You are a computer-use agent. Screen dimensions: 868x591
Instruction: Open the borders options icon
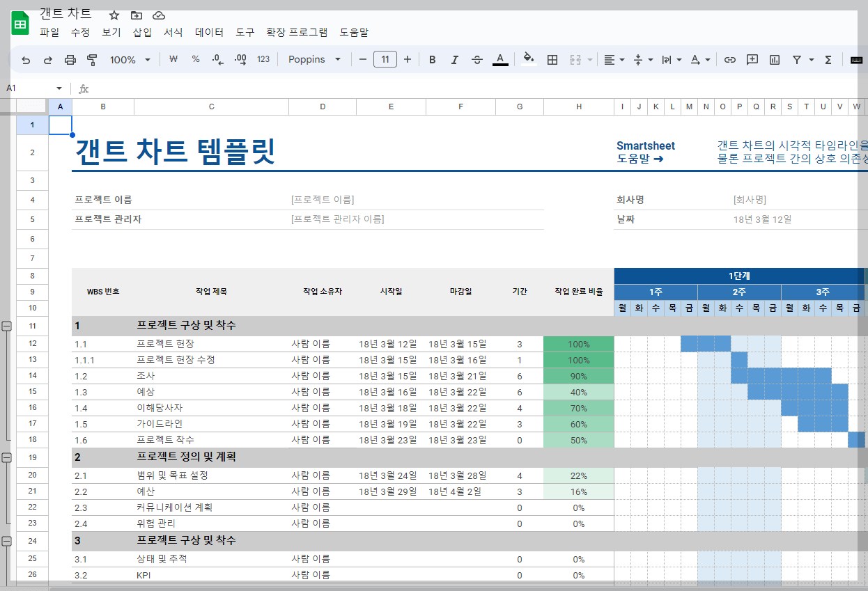pyautogui.click(x=552, y=60)
